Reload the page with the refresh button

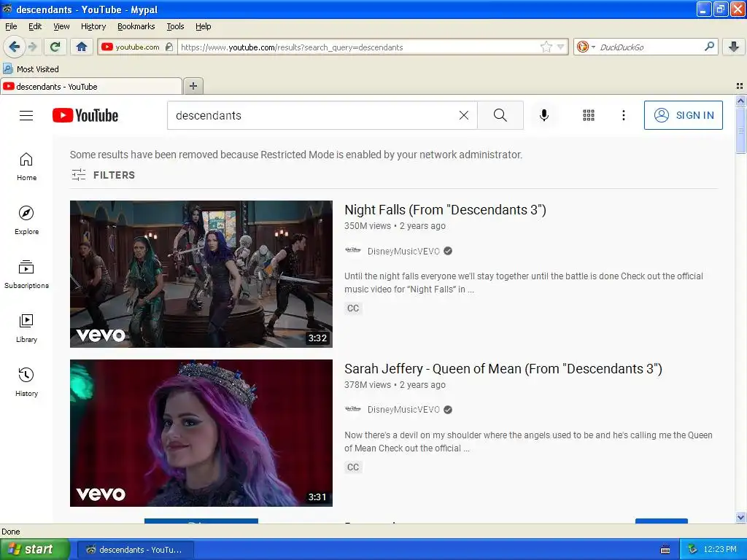tap(55, 47)
